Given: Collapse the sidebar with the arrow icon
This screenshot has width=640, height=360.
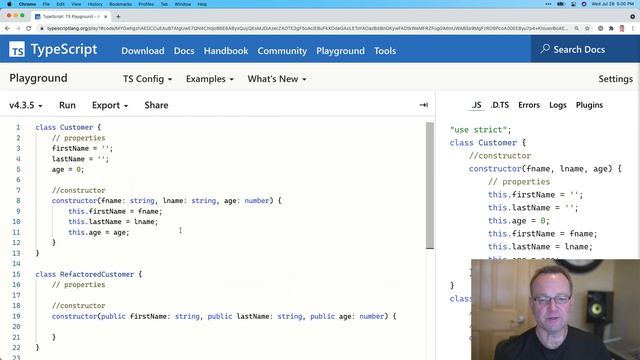Looking at the screenshot, I should pos(423,105).
